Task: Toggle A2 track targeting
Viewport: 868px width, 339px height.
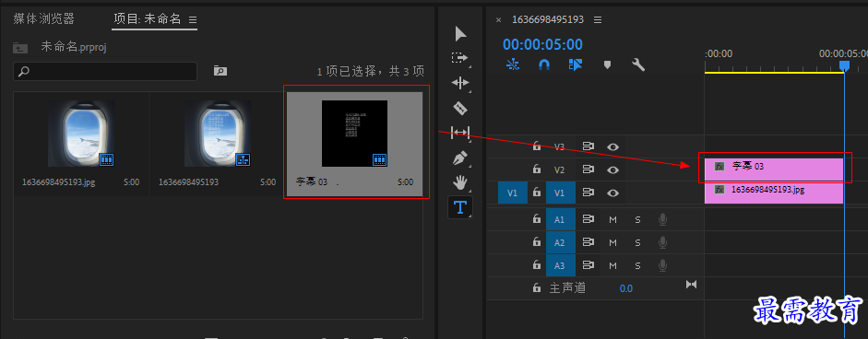Action: click(560, 243)
